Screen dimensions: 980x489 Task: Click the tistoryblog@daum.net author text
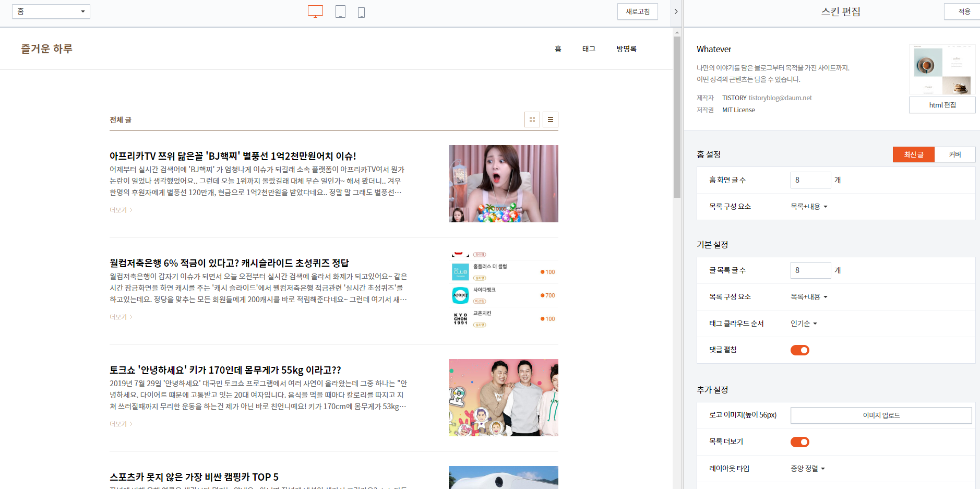click(x=780, y=98)
